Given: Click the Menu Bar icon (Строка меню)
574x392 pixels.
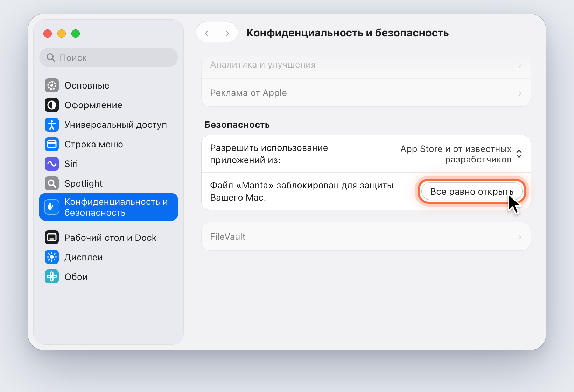Looking at the screenshot, I should click(x=52, y=144).
